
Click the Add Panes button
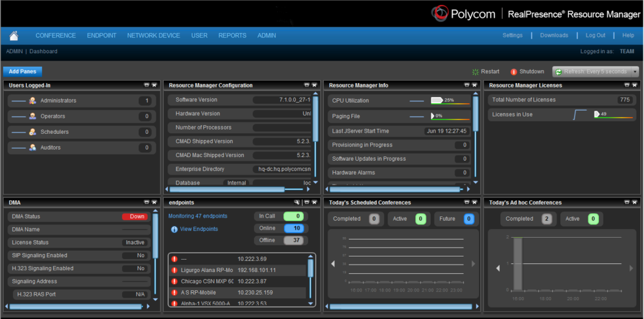[23, 71]
